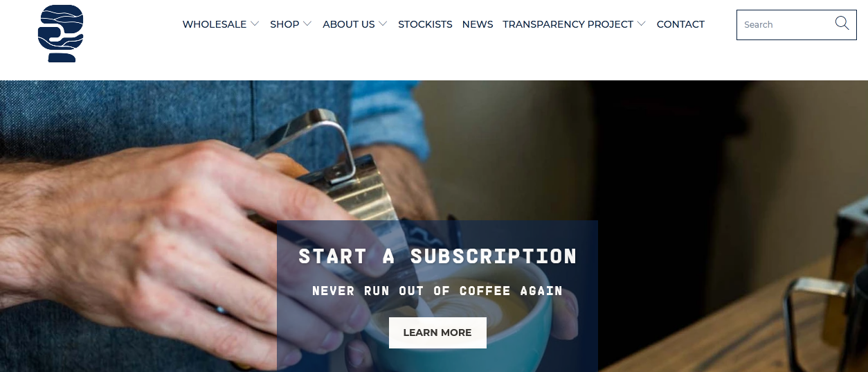
Task: Go to the Contact page
Action: (x=680, y=24)
